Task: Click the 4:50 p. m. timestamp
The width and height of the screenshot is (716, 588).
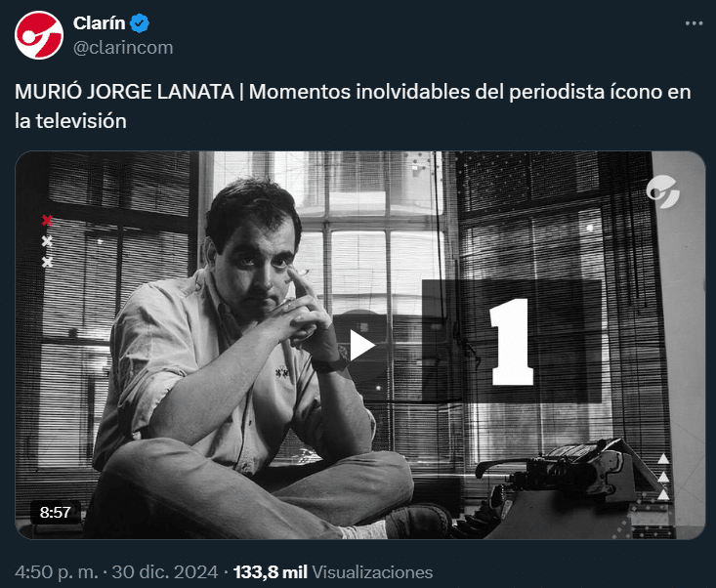Action: tap(53, 571)
